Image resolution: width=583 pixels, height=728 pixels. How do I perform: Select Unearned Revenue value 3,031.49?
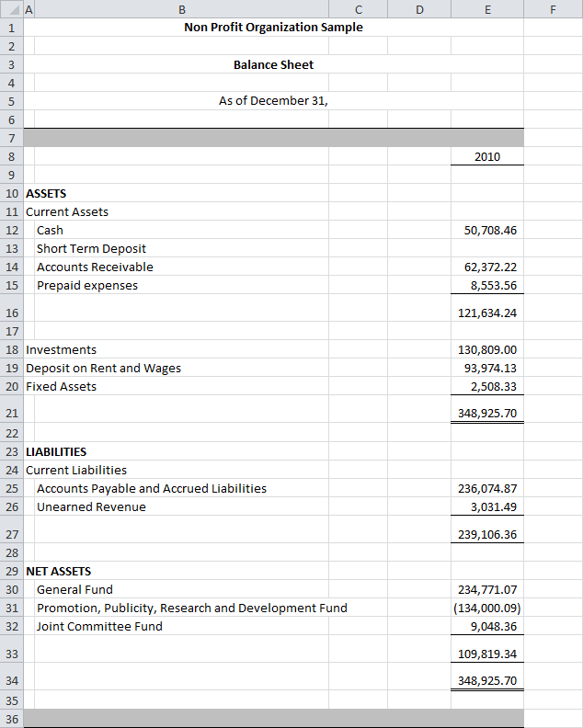coord(487,506)
